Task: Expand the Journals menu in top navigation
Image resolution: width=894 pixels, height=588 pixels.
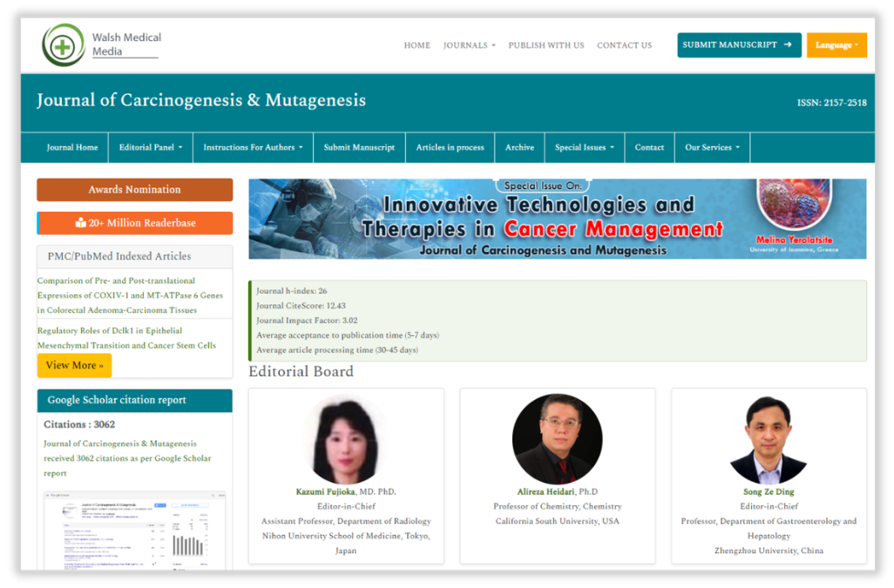Action: (x=469, y=45)
